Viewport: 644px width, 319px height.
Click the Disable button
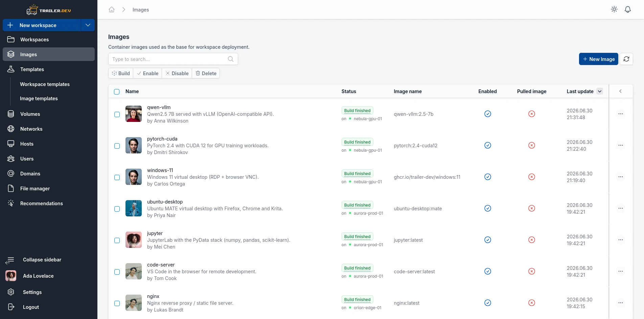177,73
